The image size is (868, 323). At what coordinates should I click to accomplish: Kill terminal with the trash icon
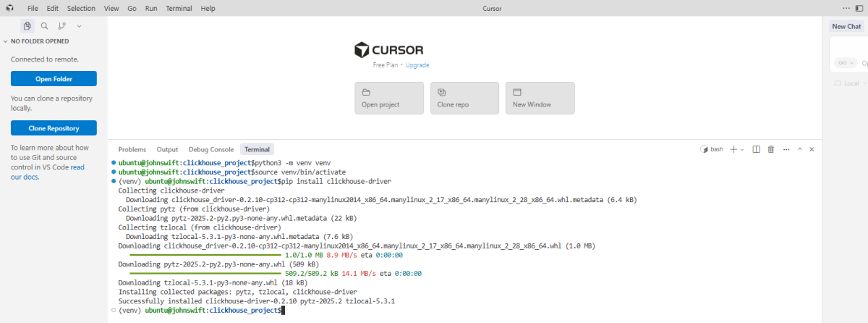(x=771, y=149)
